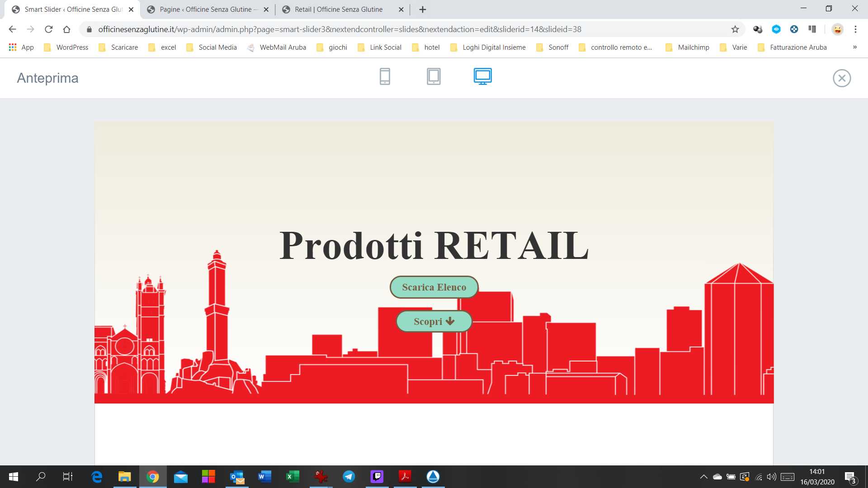The image size is (868, 488).
Task: Open the Chrome three-dot menu
Action: click(x=855, y=29)
